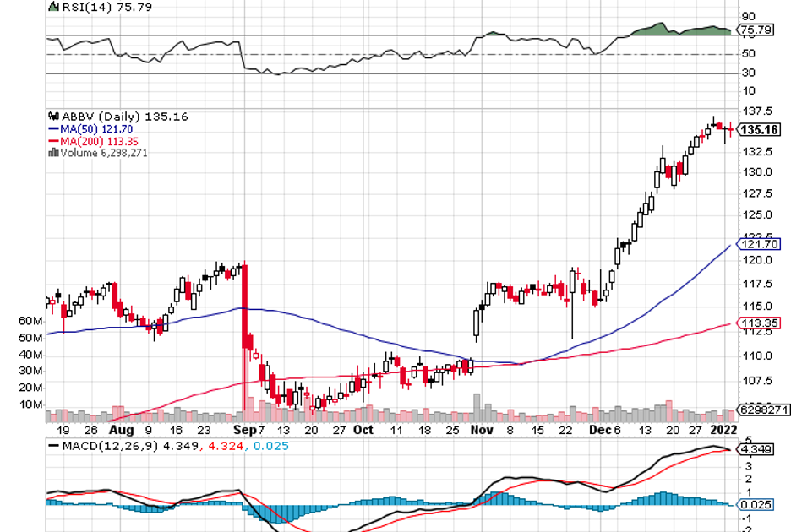Click the Nov label on date axis
791x532 pixels.
click(x=481, y=430)
